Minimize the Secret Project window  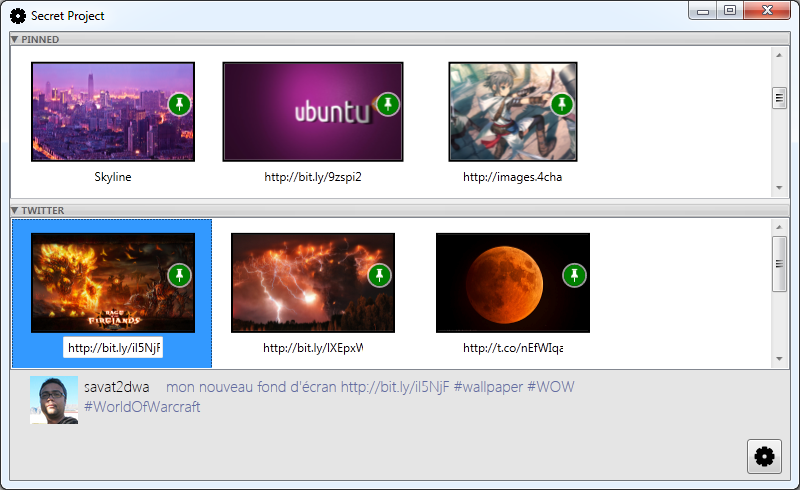point(703,11)
